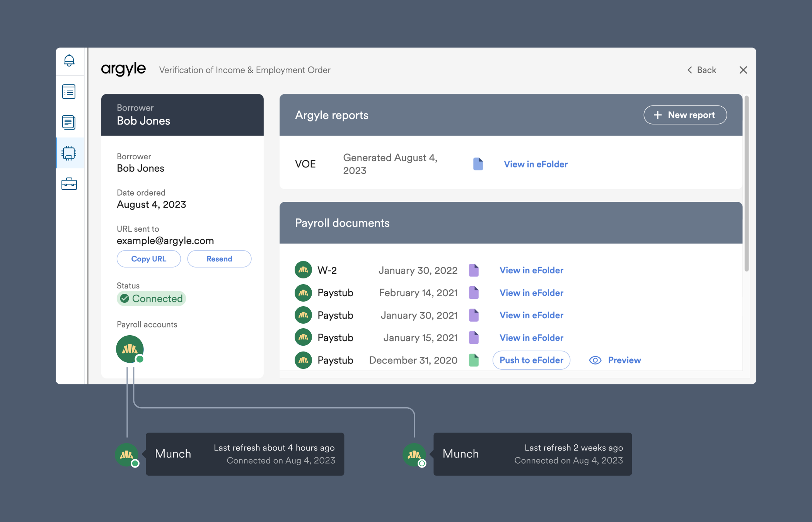This screenshot has width=812, height=522.
Task: Open the checklist panel from the sidebar
Action: coord(69,92)
